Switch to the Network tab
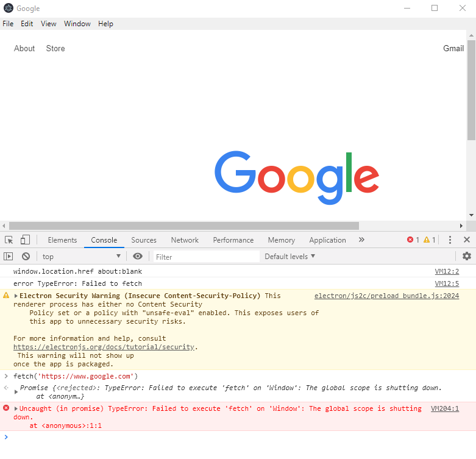The image size is (476, 459). 185,240
